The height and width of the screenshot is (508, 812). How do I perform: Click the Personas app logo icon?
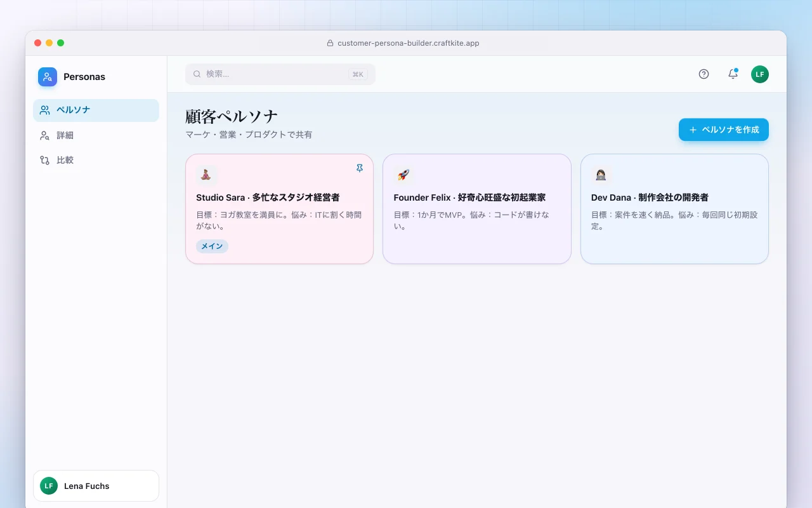(x=48, y=77)
